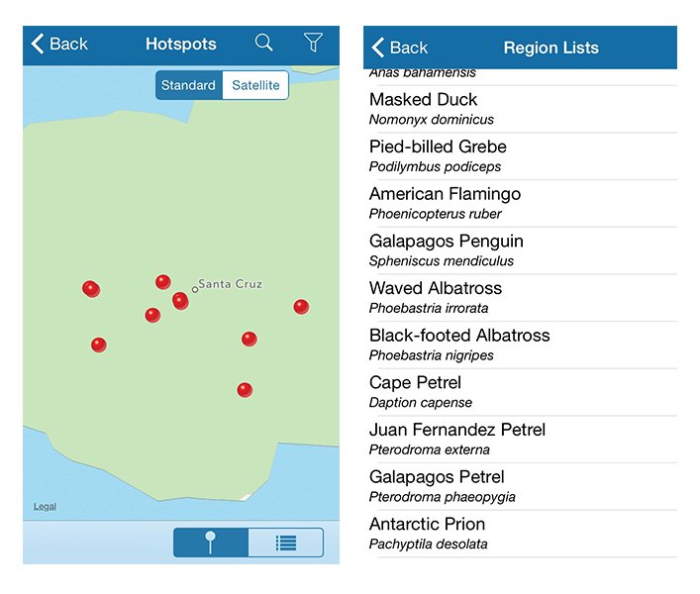The width and height of the screenshot is (700, 594).
Task: Open the Legal link on map
Action: coord(45,507)
